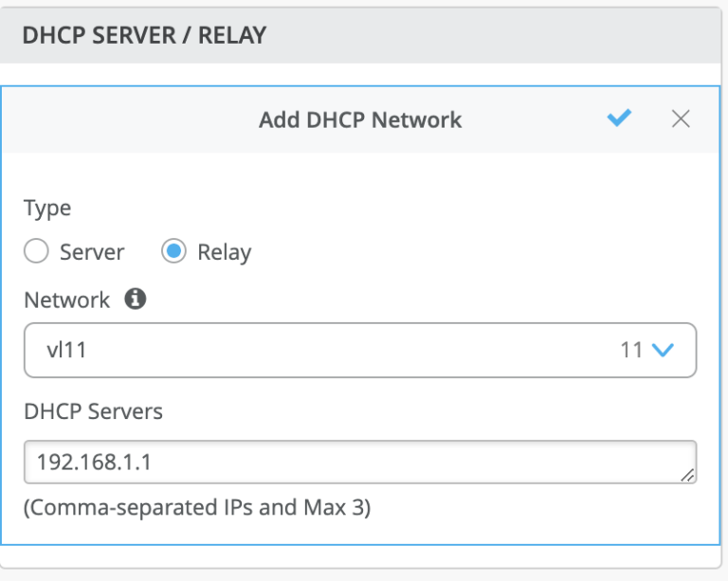The image size is (728, 581).
Task: Click the Server option label text
Action: tap(92, 252)
